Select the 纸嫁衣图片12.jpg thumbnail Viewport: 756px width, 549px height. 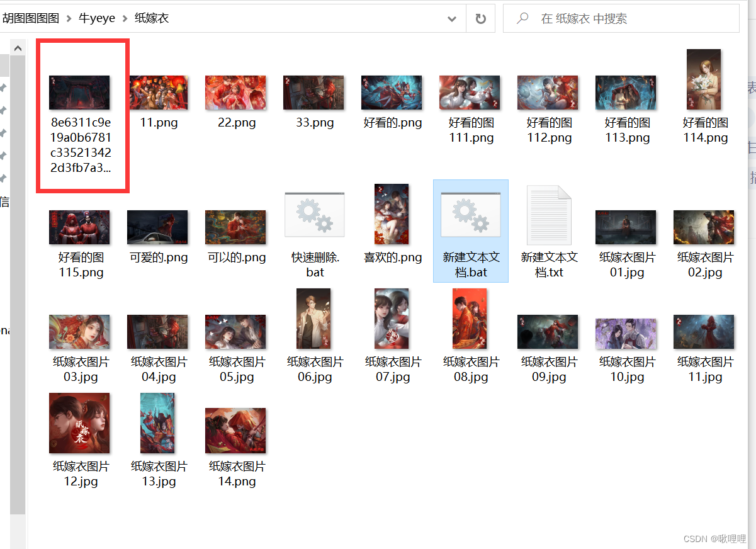[79, 423]
